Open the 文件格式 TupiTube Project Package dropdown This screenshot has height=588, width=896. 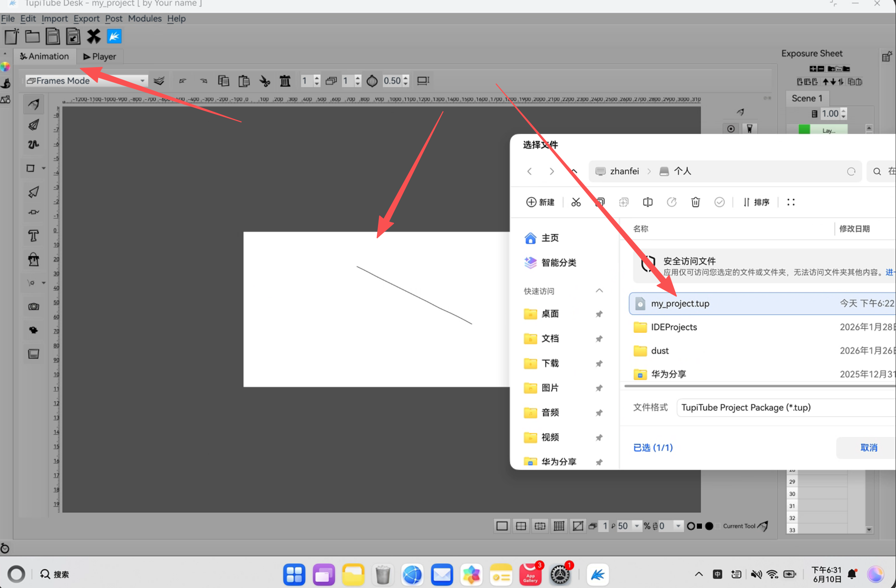[x=786, y=407]
